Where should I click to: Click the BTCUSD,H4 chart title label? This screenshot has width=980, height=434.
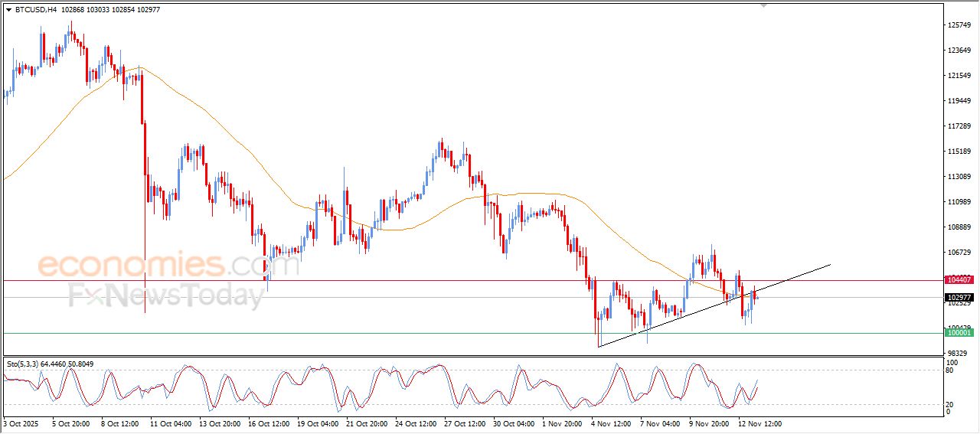pos(35,10)
